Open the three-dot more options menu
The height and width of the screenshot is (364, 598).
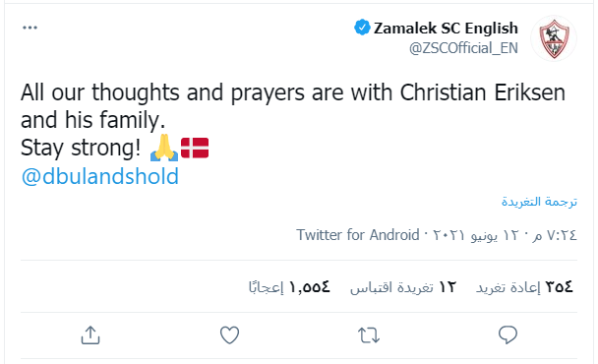coord(30,28)
